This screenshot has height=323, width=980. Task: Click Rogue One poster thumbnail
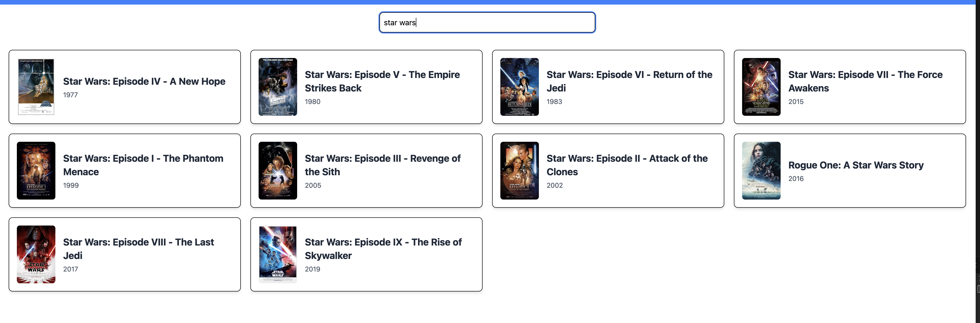pyautogui.click(x=761, y=170)
